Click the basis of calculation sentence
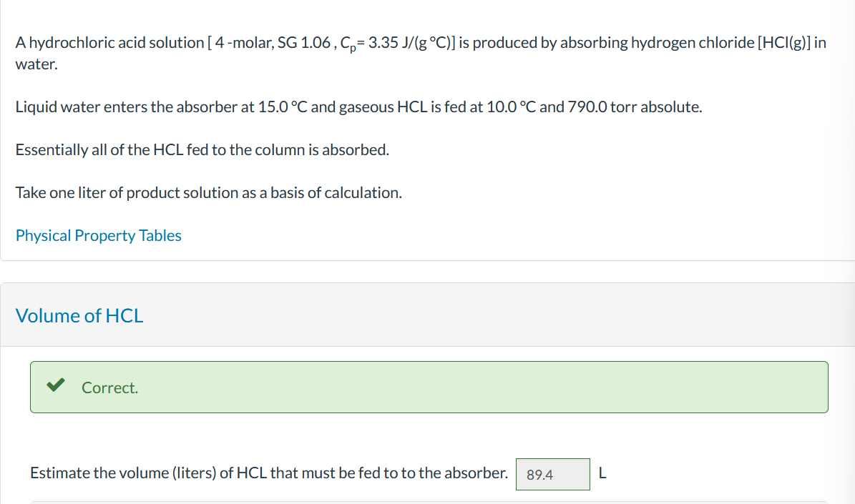The height and width of the screenshot is (504, 855). (x=208, y=192)
